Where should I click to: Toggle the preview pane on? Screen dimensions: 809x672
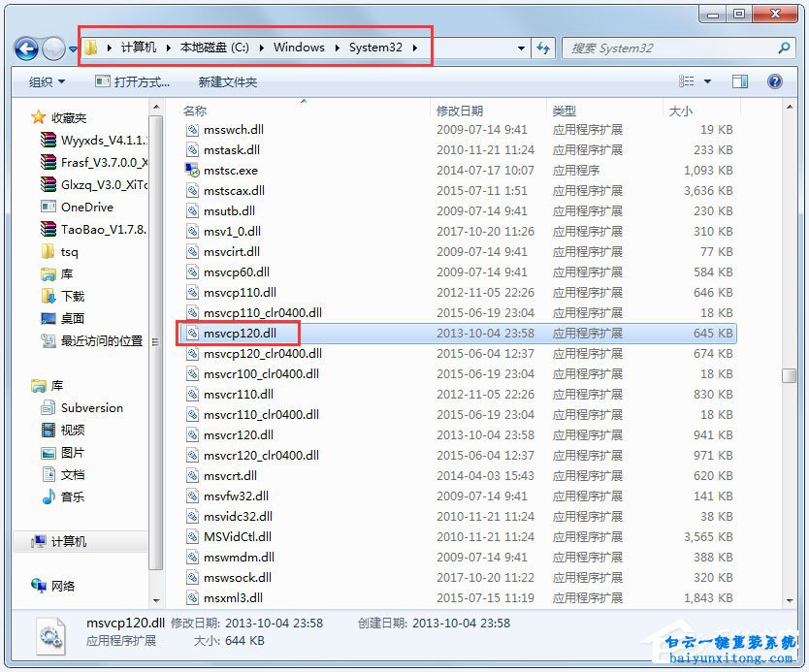[739, 81]
